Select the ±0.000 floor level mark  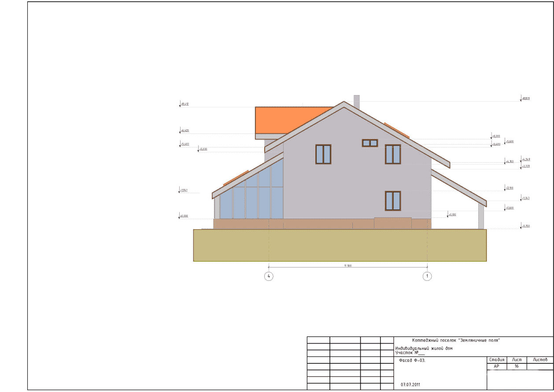184,216
